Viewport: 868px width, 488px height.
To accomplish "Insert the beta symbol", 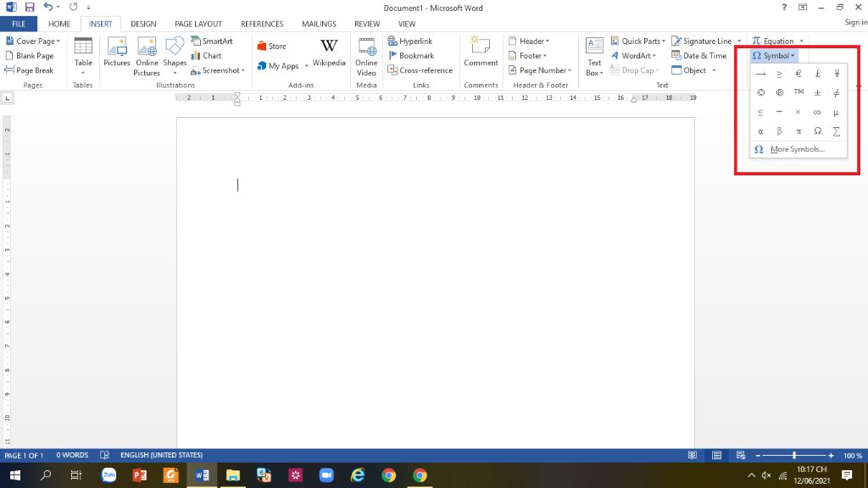I will coord(780,131).
